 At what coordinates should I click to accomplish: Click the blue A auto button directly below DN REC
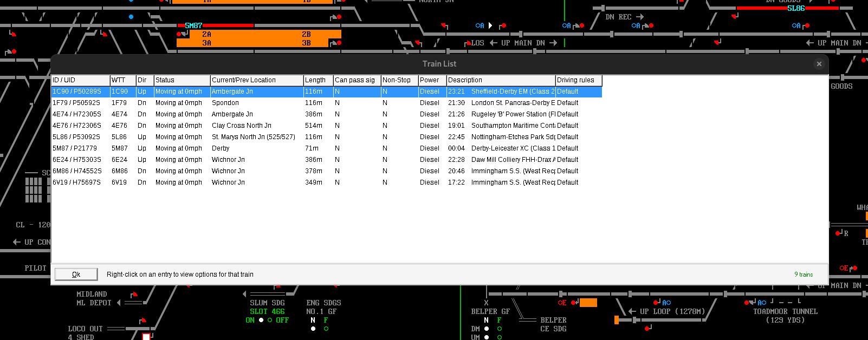(636, 25)
